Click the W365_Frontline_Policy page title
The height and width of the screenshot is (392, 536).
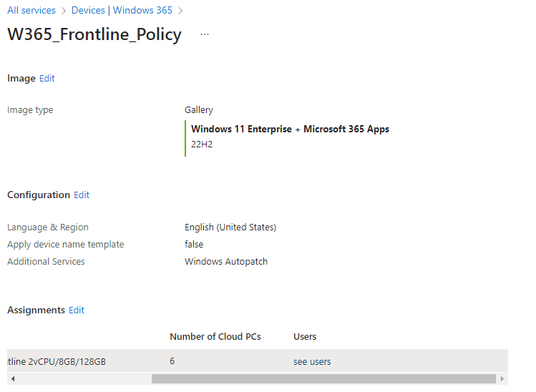94,34
